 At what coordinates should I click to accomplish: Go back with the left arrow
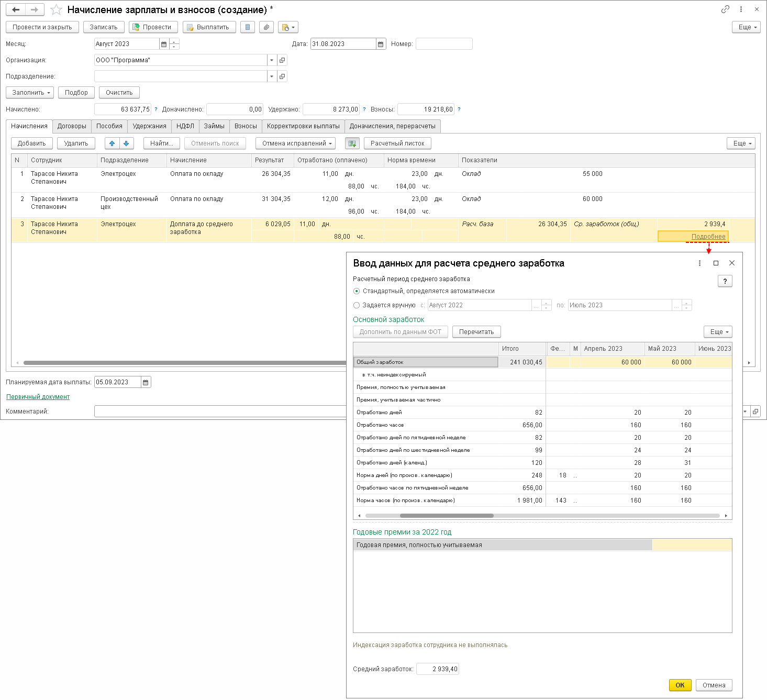pyautogui.click(x=16, y=9)
